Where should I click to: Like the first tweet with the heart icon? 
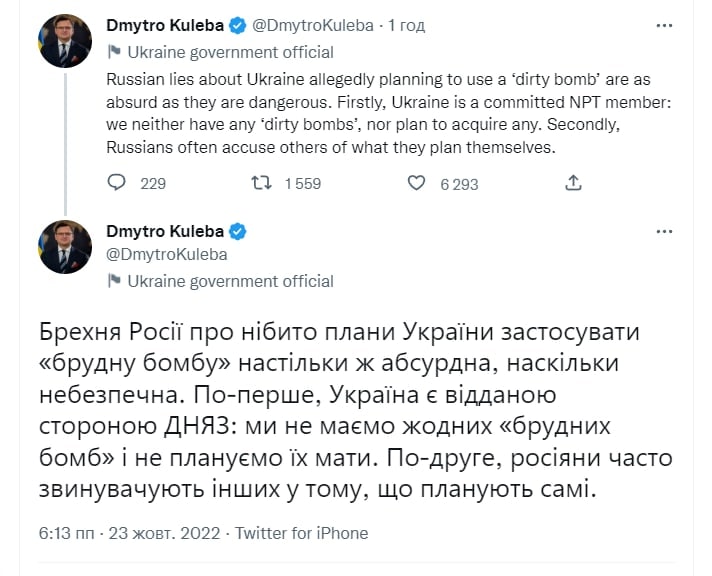click(x=417, y=183)
